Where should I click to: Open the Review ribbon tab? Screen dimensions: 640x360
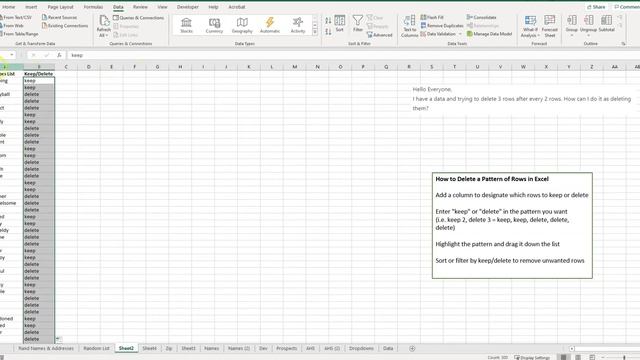click(140, 7)
